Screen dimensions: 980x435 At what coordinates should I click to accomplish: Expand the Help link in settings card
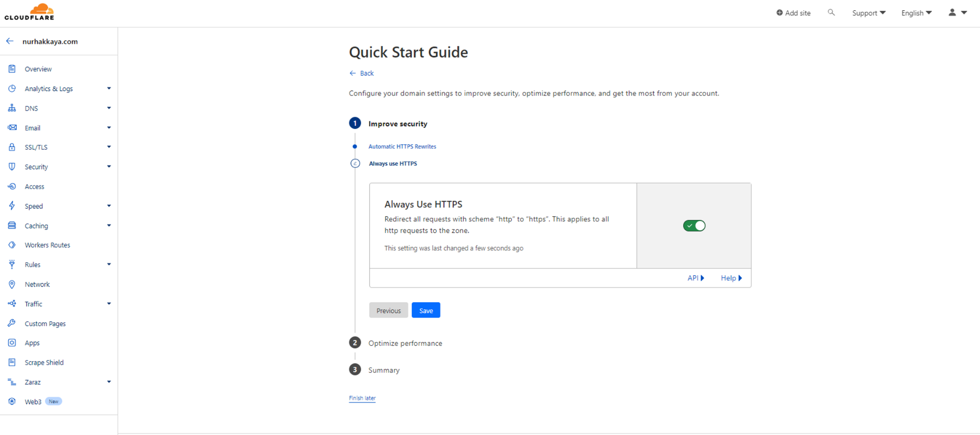tap(731, 278)
